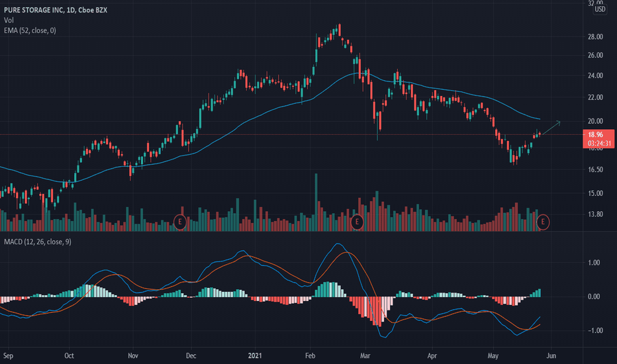The height and width of the screenshot is (364, 617).
Task: Click the May label on time axis
Action: point(493,356)
